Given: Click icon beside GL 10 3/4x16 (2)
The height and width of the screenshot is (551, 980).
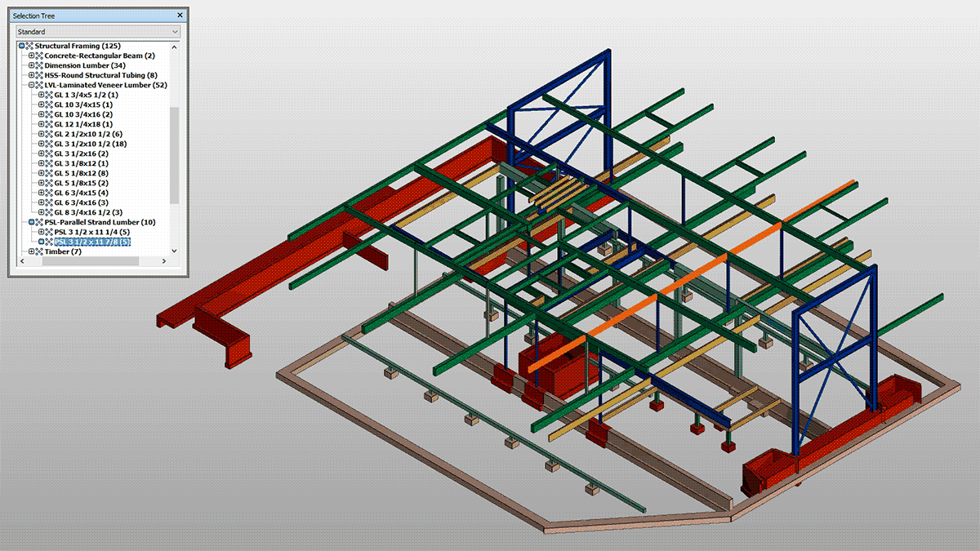Looking at the screenshot, I should point(49,114).
